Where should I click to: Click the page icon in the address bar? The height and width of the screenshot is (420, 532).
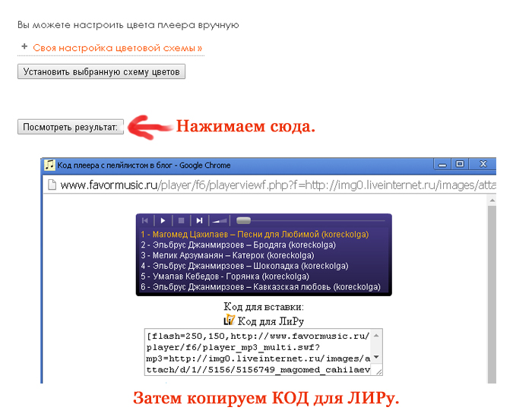click(x=52, y=185)
